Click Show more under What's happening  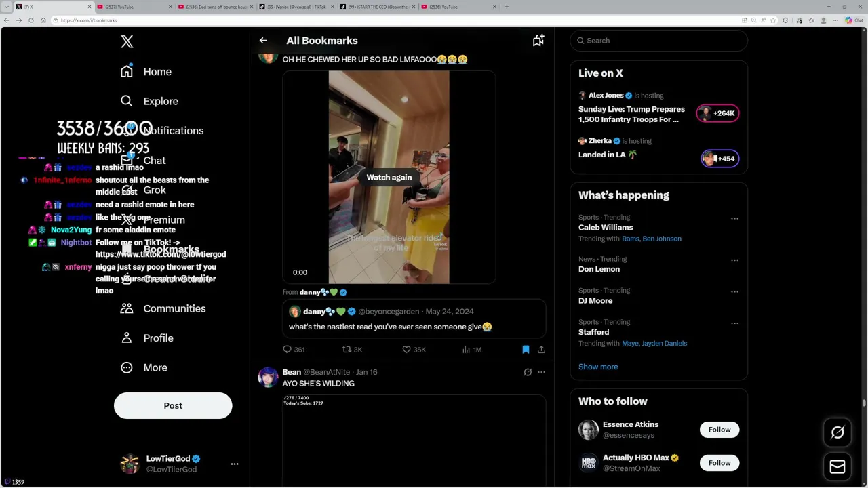click(598, 367)
